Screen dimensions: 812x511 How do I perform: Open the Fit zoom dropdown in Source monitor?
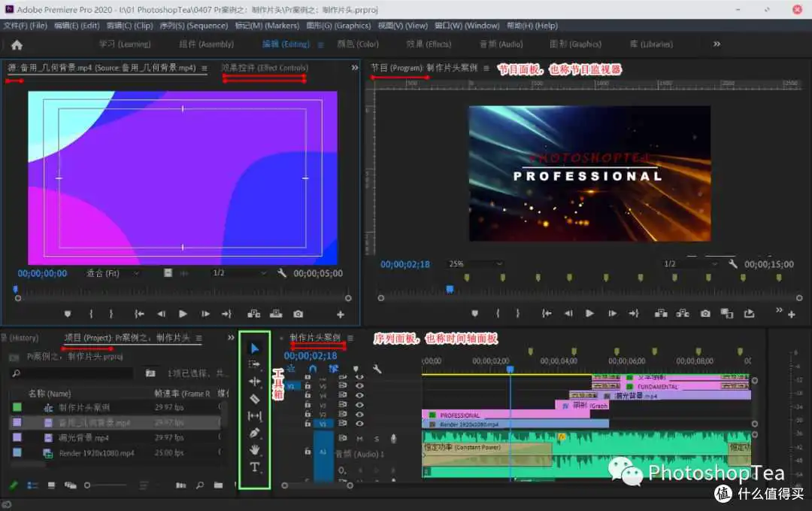point(113,273)
